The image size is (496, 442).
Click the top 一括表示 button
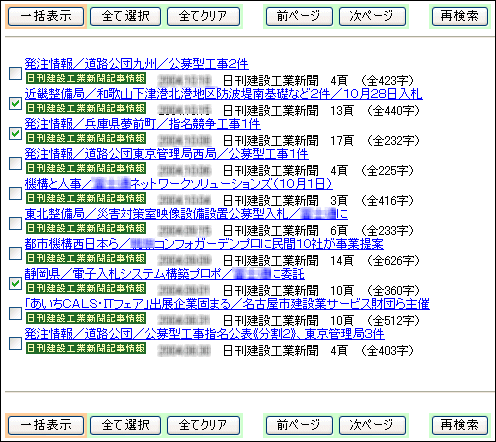[x=46, y=16]
